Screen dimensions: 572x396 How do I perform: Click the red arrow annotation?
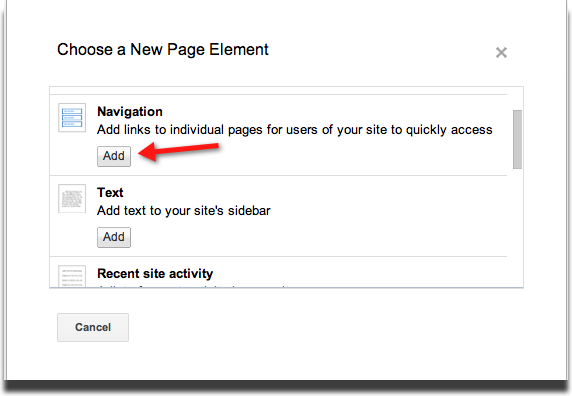click(179, 151)
